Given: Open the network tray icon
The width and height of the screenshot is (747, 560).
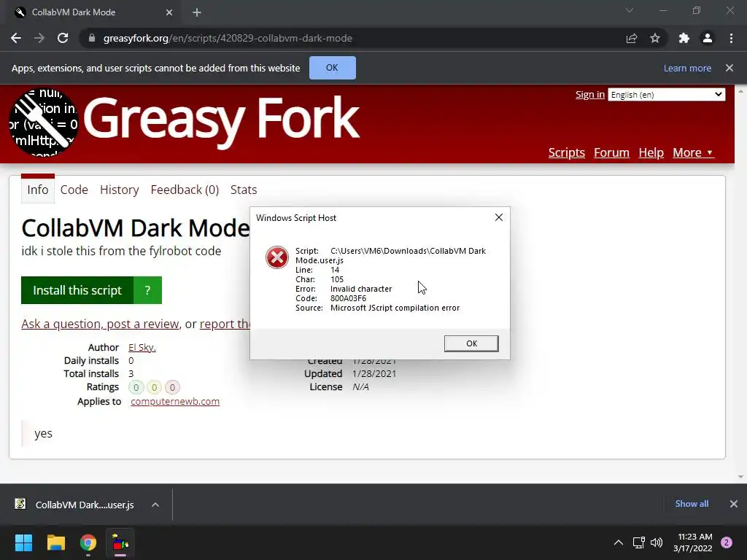Looking at the screenshot, I should point(638,542).
